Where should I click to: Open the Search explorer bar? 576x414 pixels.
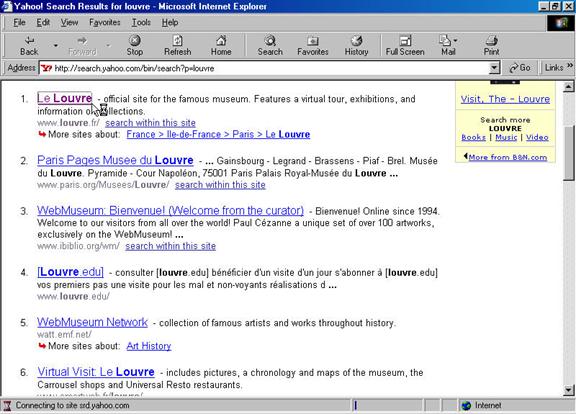click(x=270, y=46)
